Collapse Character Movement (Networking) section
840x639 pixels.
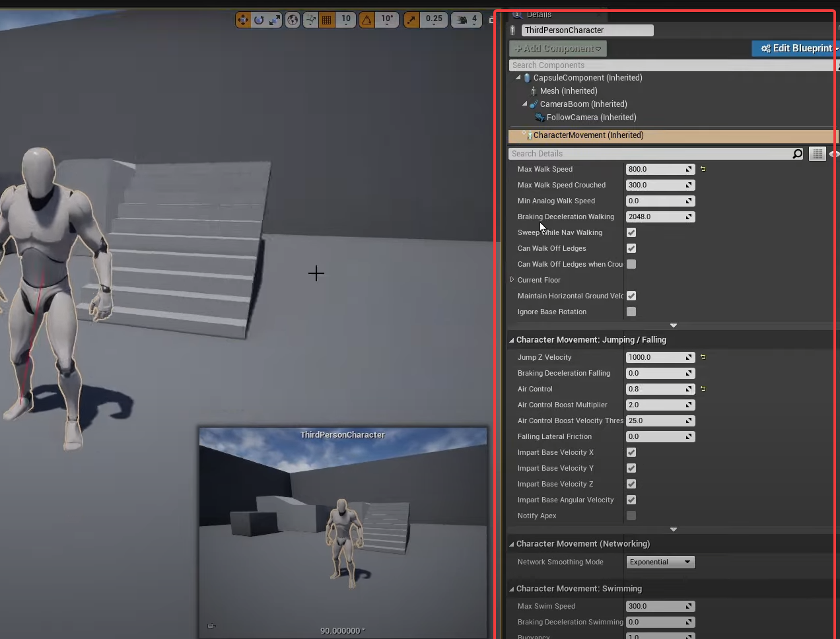coord(512,544)
